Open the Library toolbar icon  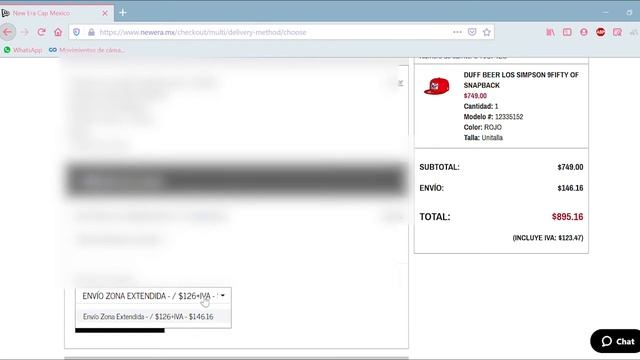[550, 32]
